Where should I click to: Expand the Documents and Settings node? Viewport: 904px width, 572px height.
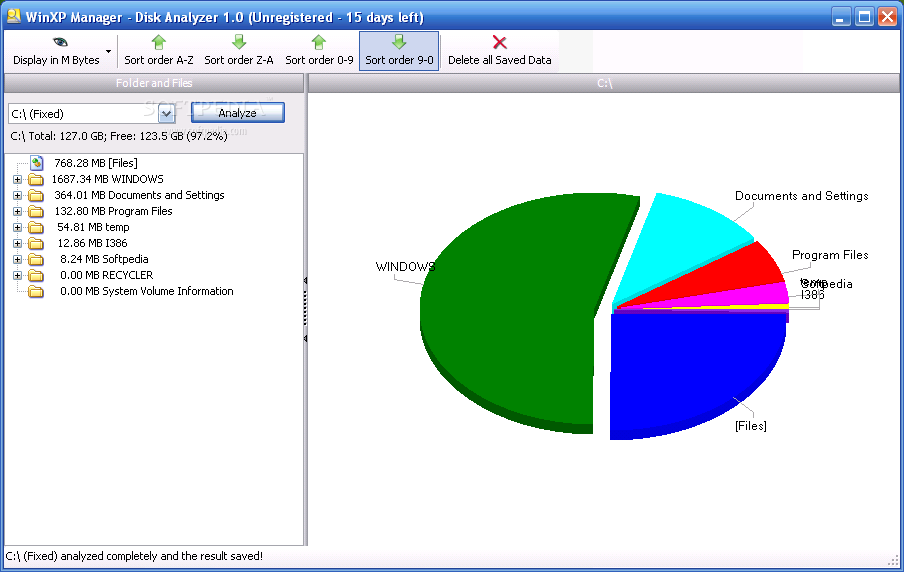[x=17, y=195]
